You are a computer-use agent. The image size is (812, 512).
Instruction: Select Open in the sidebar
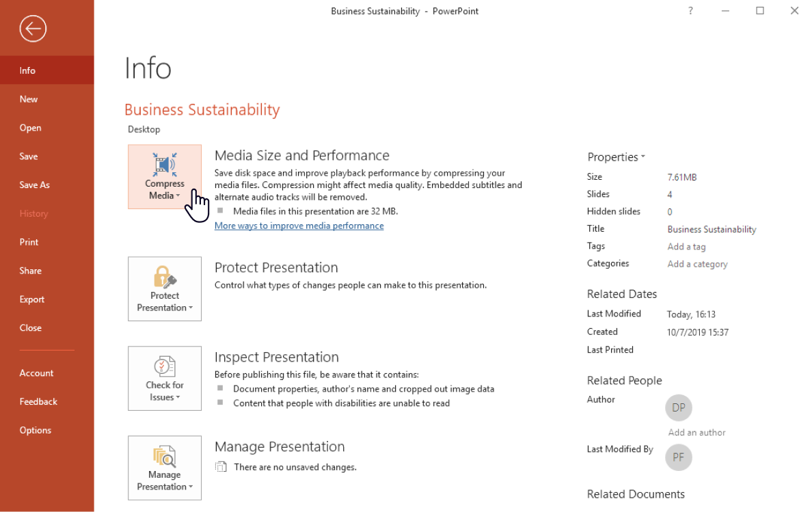point(47,128)
